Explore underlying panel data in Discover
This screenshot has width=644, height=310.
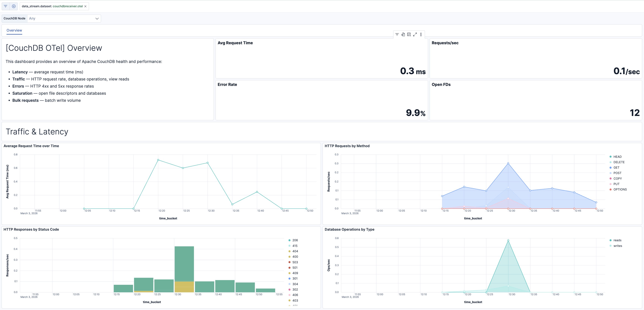coord(403,34)
